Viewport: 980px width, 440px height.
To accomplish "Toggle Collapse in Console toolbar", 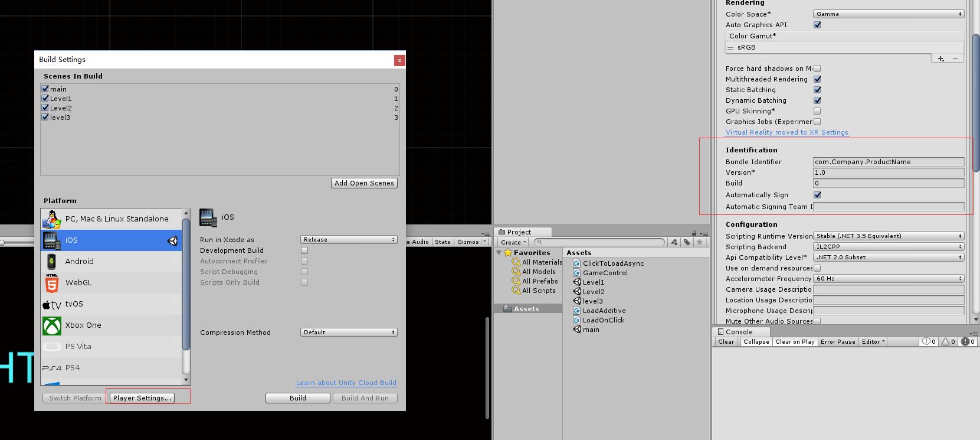I will (756, 342).
